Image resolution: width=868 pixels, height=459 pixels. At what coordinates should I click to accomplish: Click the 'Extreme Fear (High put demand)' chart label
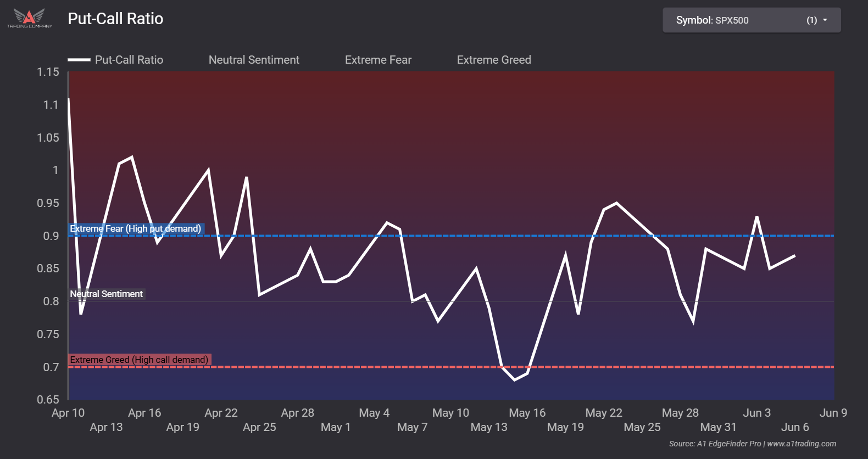click(136, 228)
